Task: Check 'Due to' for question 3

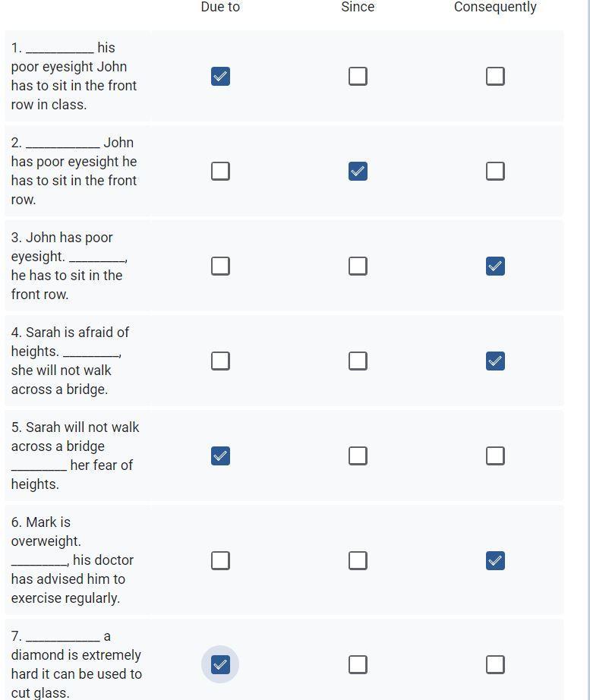Action: point(220,266)
